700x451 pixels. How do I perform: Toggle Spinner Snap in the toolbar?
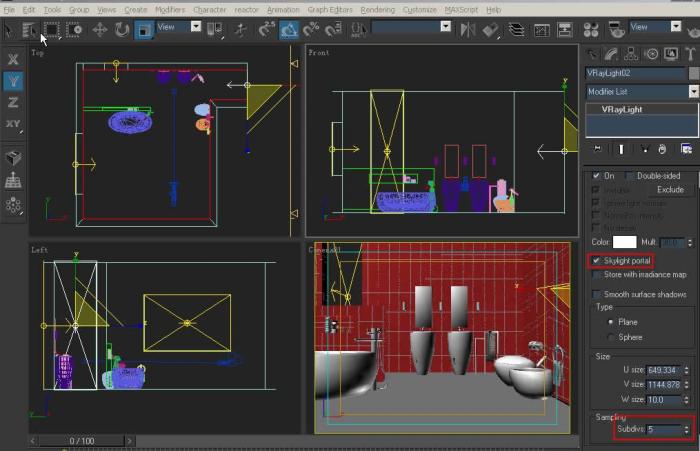333,30
